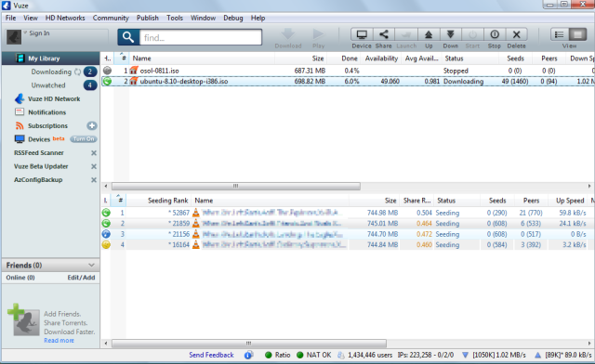The image size is (595, 364).
Task: Click the find search field
Action: point(201,37)
